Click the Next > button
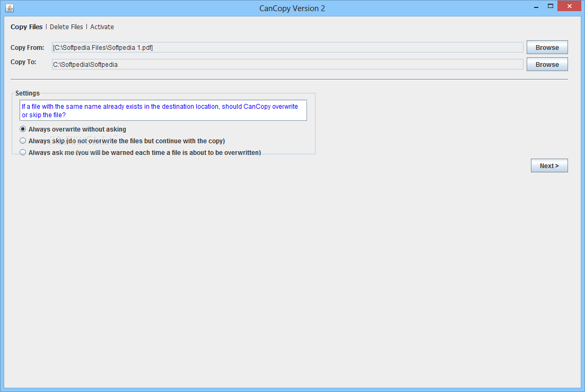Screen dimensions: 585x392 [549, 165]
